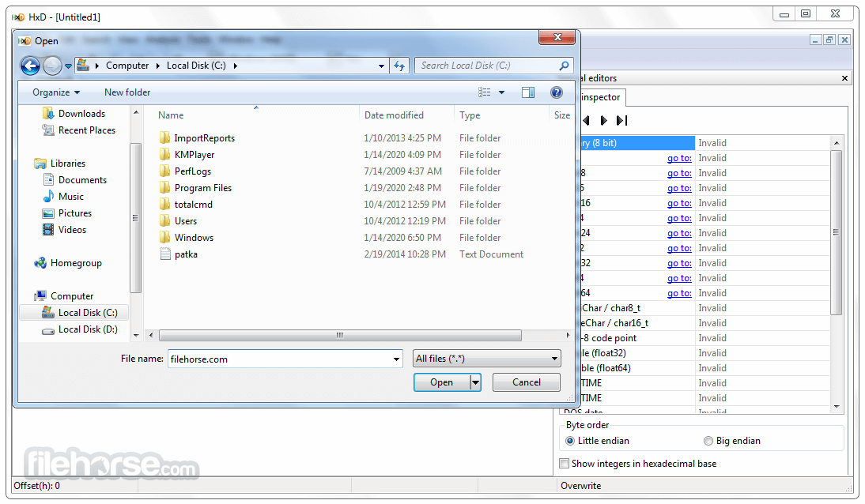
Task: Click the previous byte arrow in inspector
Action: 586,120
